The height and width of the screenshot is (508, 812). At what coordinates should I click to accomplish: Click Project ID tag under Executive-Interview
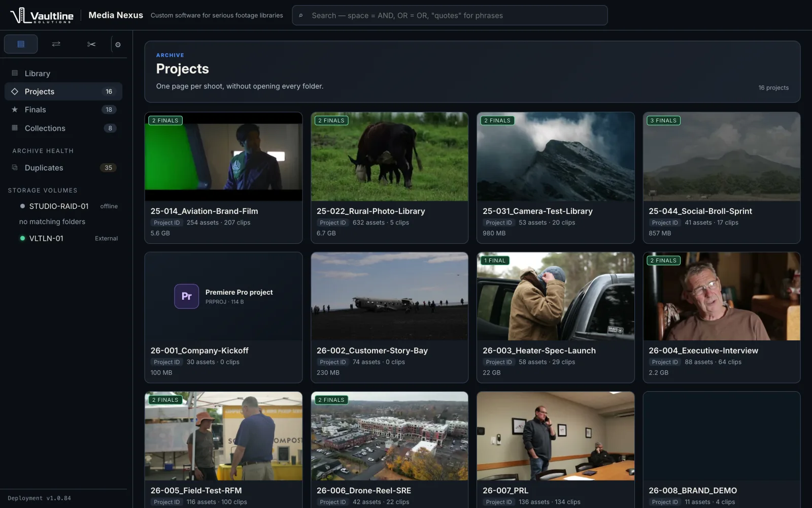tap(665, 362)
